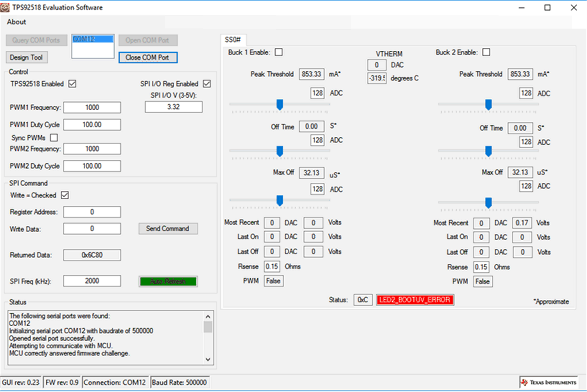Toggle SPI I/O Reg Enabled checkbox

pos(207,84)
